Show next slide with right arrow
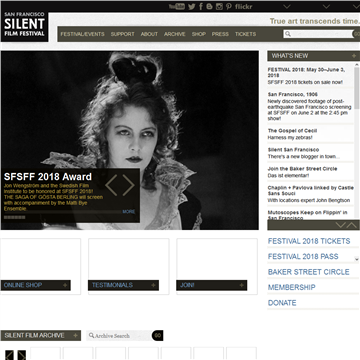This screenshot has height=360, width=360. pyautogui.click(x=129, y=185)
